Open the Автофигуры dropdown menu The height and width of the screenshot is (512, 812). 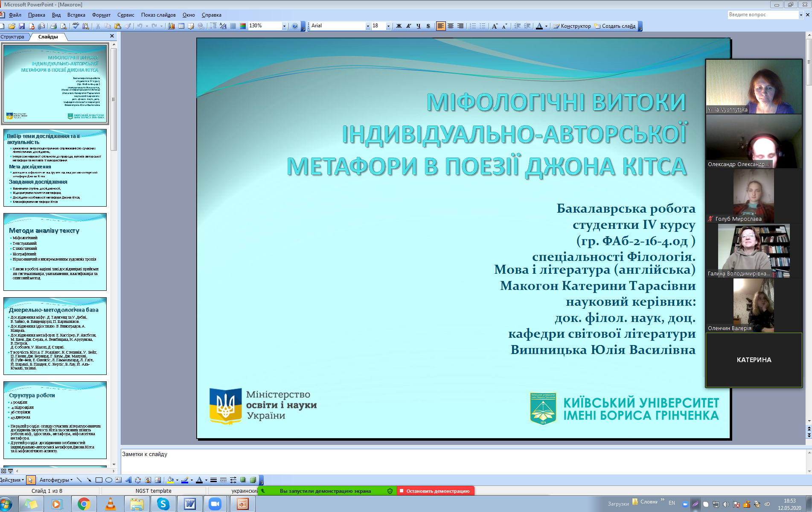pos(56,480)
